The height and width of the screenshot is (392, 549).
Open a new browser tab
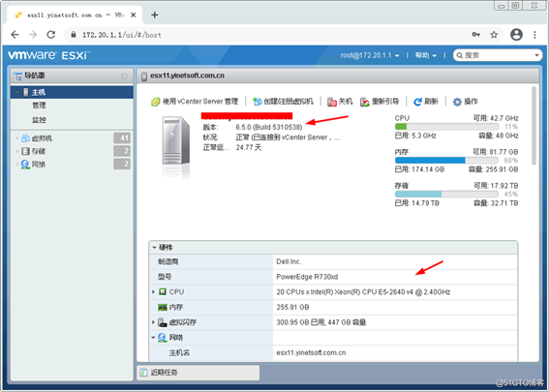pos(154,15)
